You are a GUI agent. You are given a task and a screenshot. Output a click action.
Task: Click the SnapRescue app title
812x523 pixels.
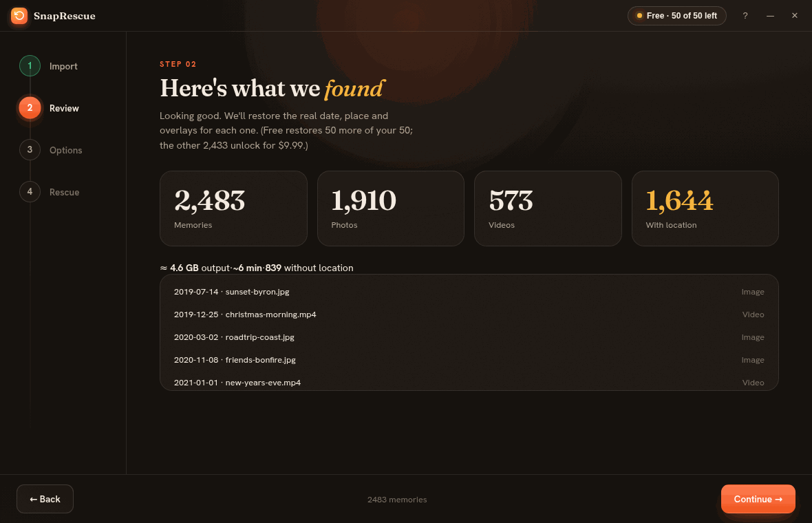65,16
